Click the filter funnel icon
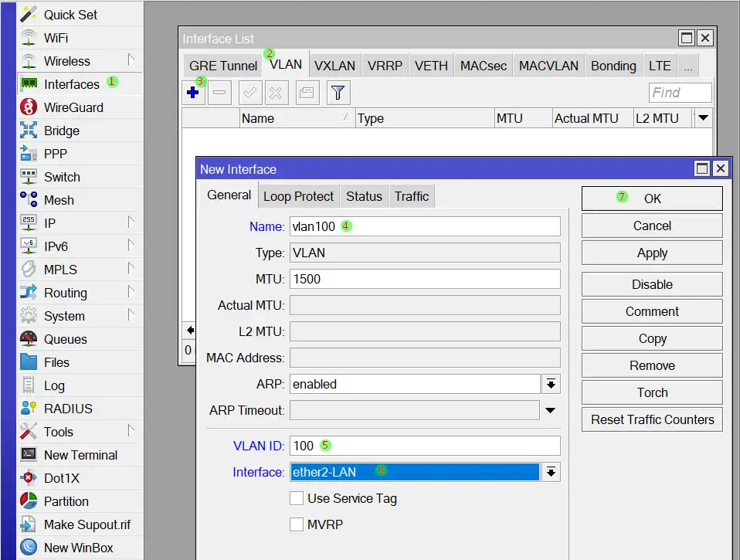This screenshot has height=560, width=740. (338, 93)
